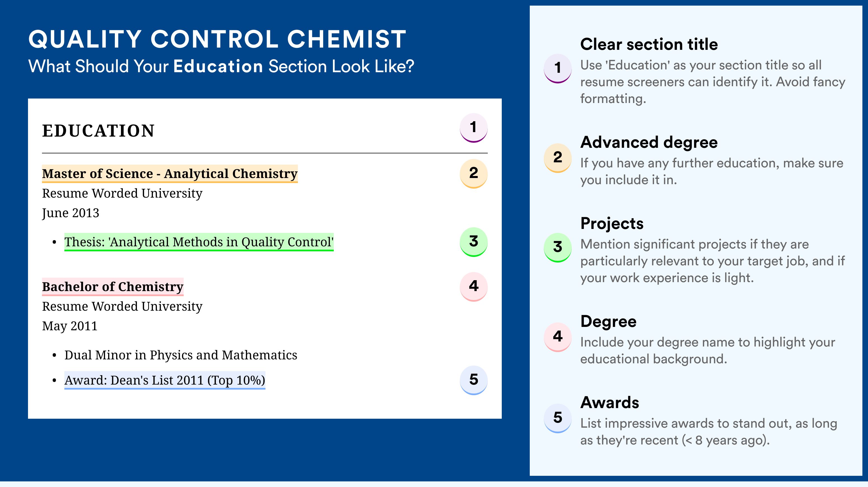Screen dimensions: 868x487
Task: Click the Clear section title heading
Action: (649, 45)
